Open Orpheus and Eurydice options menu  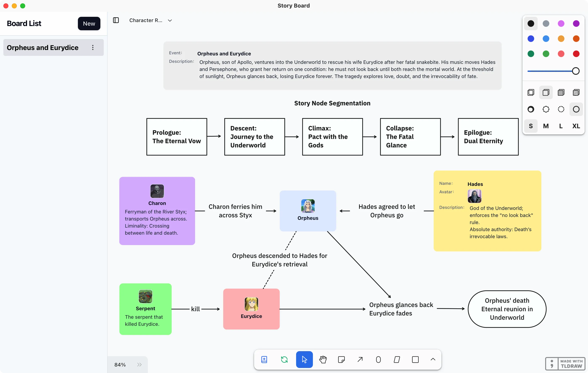pyautogui.click(x=93, y=47)
